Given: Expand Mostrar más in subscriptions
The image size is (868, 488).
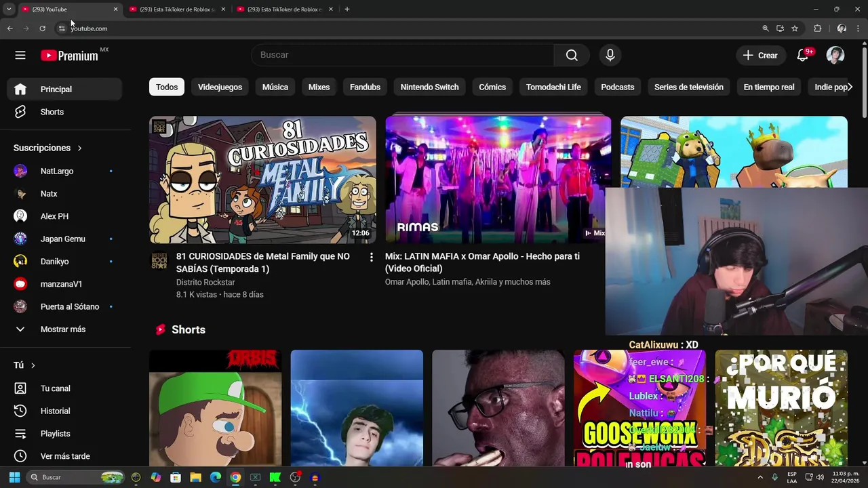Looking at the screenshot, I should click(64, 329).
